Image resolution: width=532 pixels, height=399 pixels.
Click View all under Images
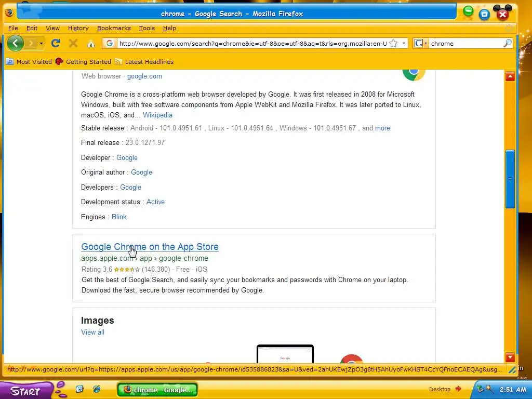92,332
